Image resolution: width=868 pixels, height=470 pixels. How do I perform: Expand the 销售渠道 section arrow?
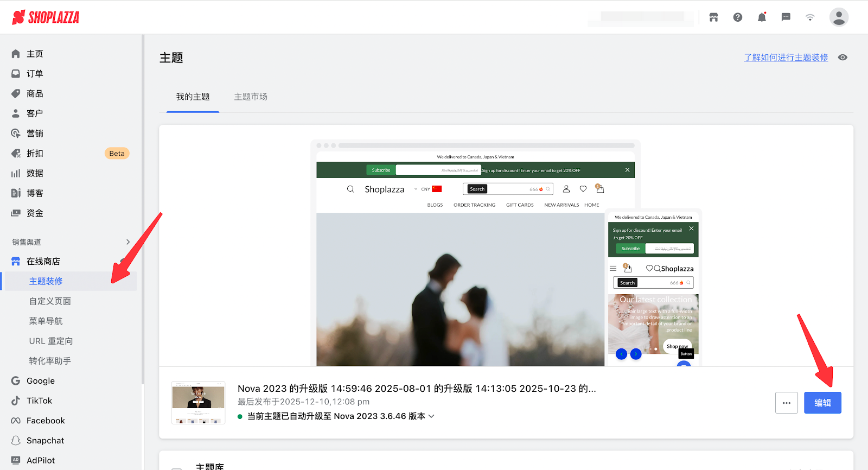pos(128,242)
